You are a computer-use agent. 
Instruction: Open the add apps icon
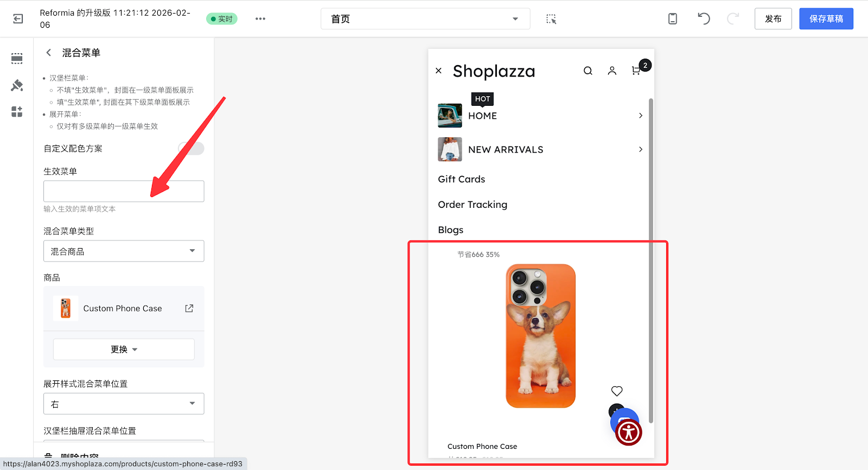click(17, 112)
